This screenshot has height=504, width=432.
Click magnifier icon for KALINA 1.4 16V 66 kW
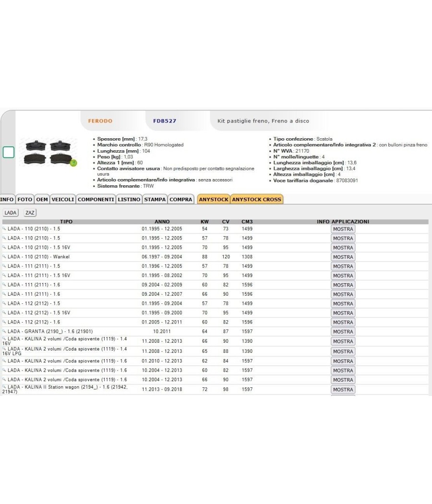(x=4, y=339)
